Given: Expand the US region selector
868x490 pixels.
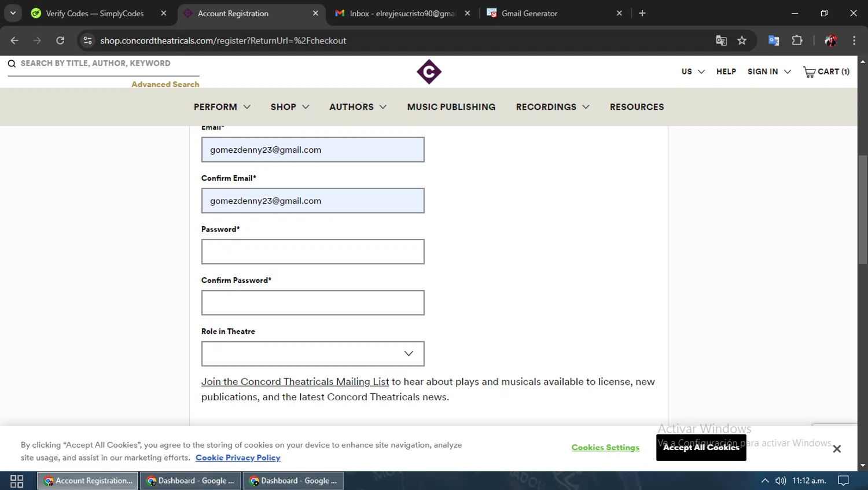Looking at the screenshot, I should point(693,72).
